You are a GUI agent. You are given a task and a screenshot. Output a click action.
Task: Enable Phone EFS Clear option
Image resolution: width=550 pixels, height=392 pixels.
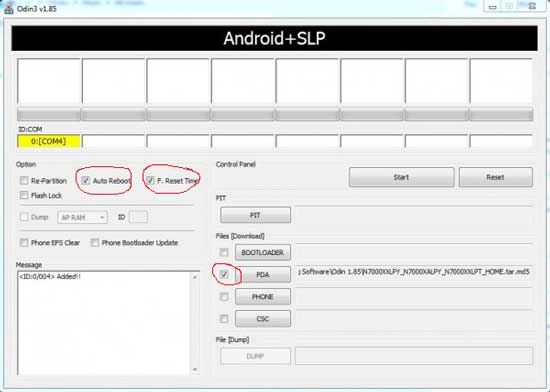point(24,242)
